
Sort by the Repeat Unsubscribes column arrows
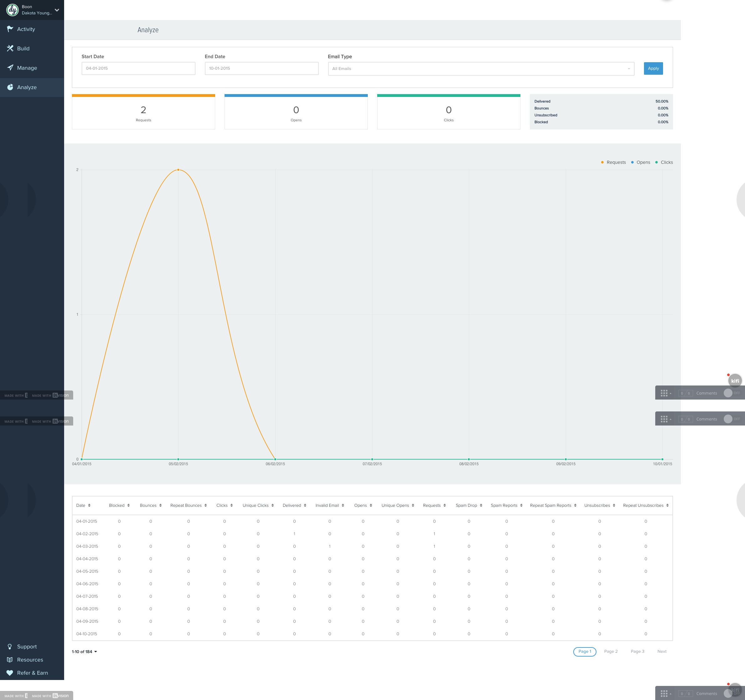(x=667, y=505)
